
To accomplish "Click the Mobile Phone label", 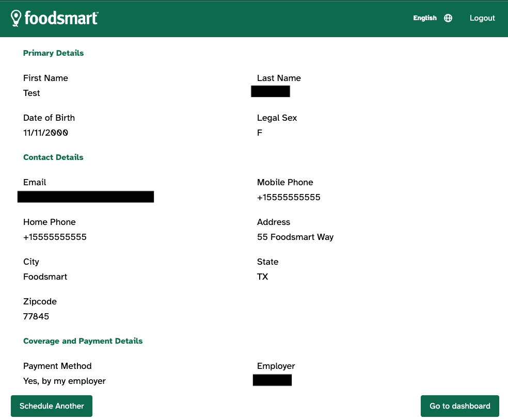I will click(285, 182).
